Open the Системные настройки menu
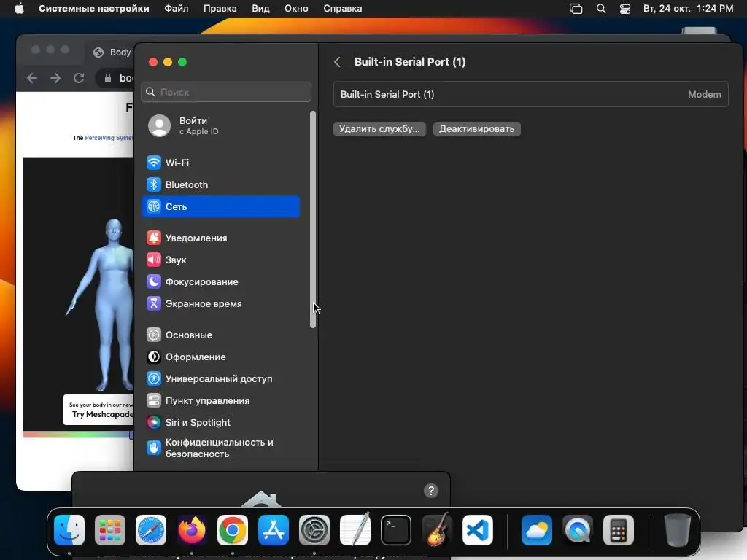 click(x=94, y=9)
